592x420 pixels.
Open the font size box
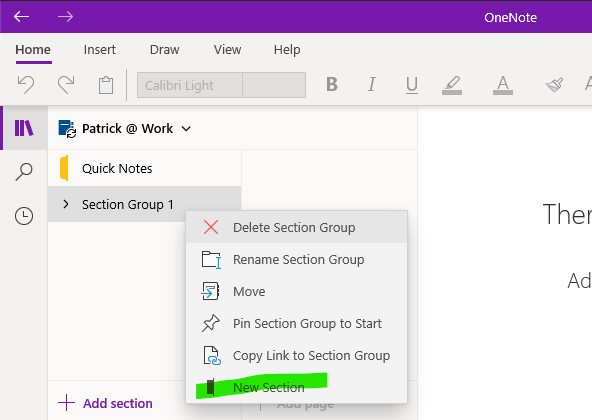274,85
